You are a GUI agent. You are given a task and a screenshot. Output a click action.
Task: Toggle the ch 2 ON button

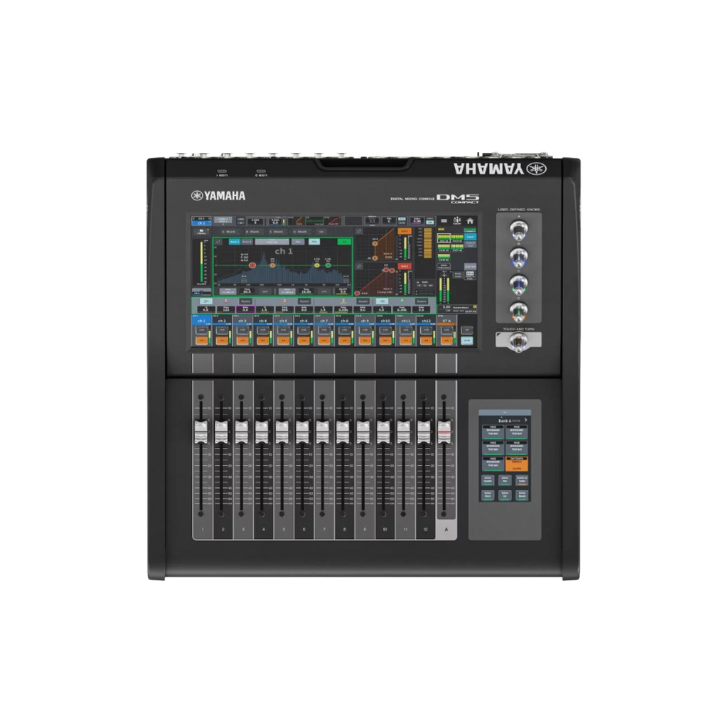click(223, 341)
